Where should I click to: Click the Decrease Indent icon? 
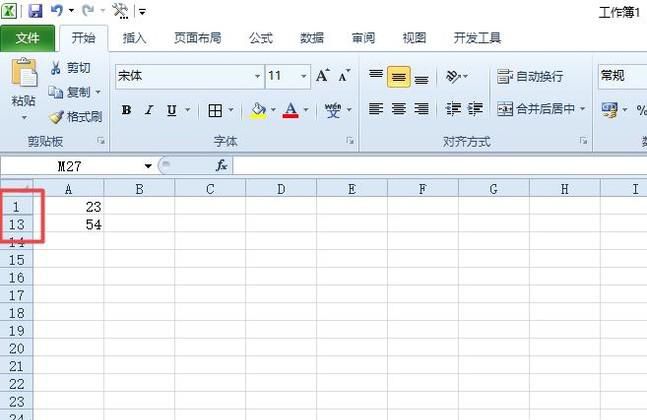coord(453,109)
